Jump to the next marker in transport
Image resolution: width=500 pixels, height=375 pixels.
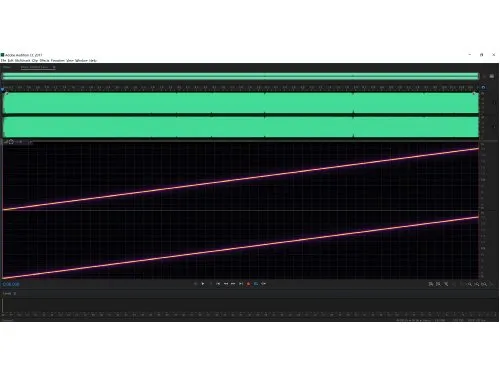(241, 284)
